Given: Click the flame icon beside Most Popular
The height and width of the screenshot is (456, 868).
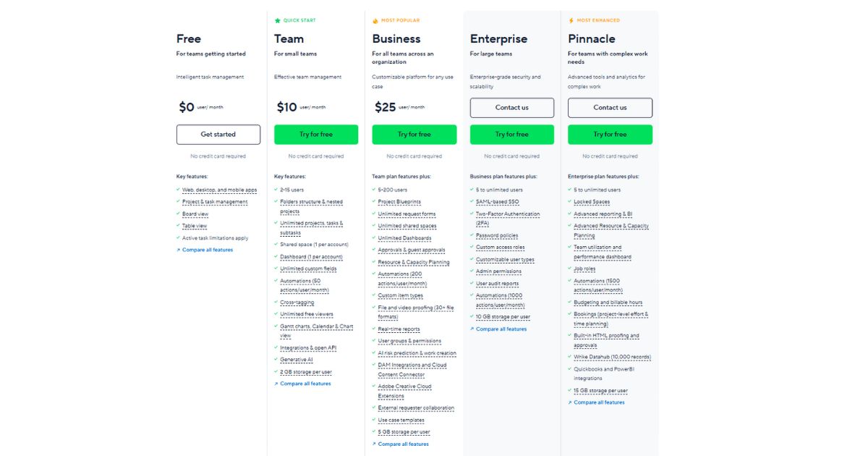Looking at the screenshot, I should click(x=375, y=20).
